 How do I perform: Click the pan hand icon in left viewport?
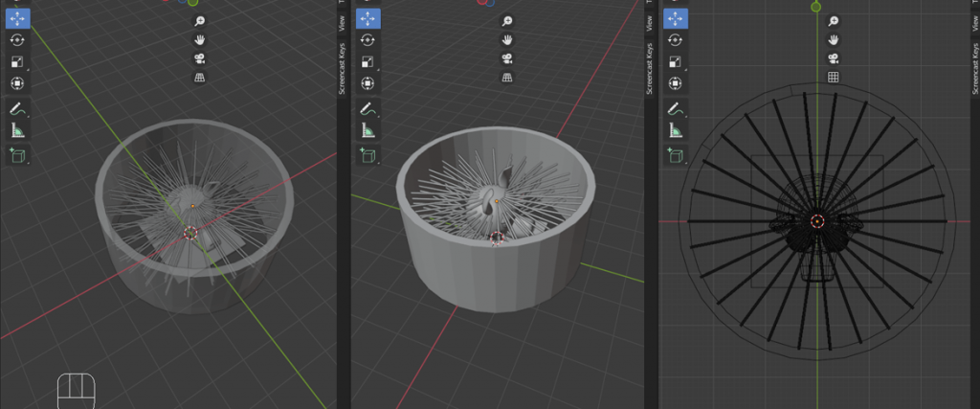[199, 40]
